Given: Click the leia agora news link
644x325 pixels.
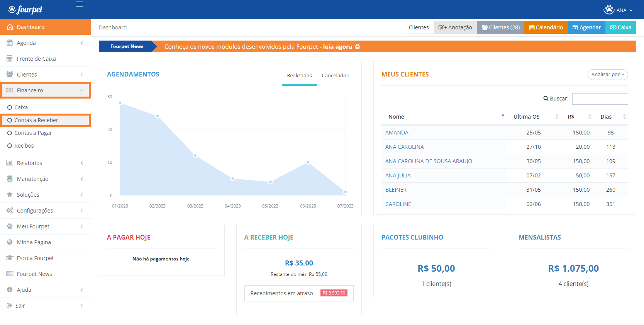Looking at the screenshot, I should 337,47.
